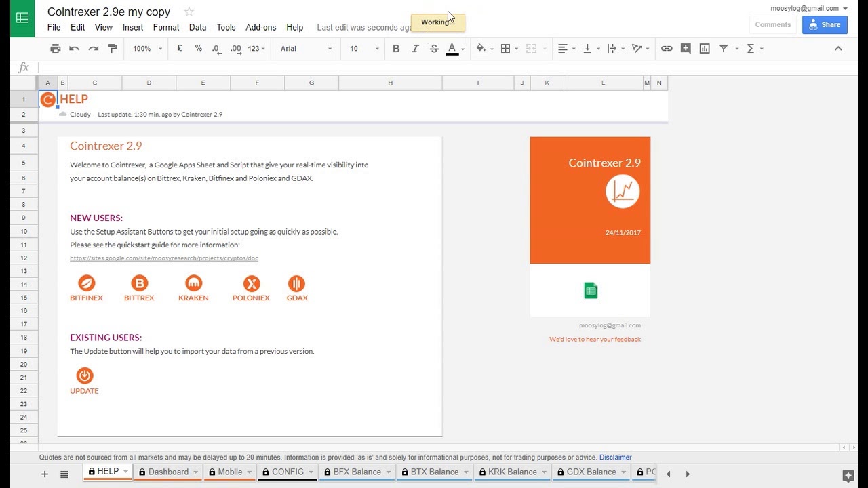Screen dimensions: 868x488
Task: Format as currency with pound icon
Action: click(180, 49)
